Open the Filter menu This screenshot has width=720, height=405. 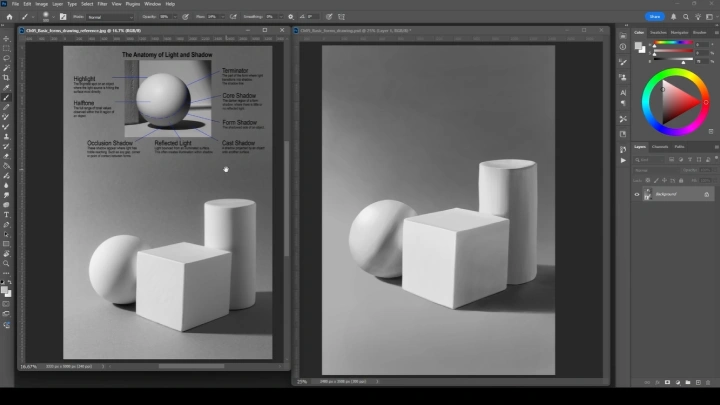[102, 4]
